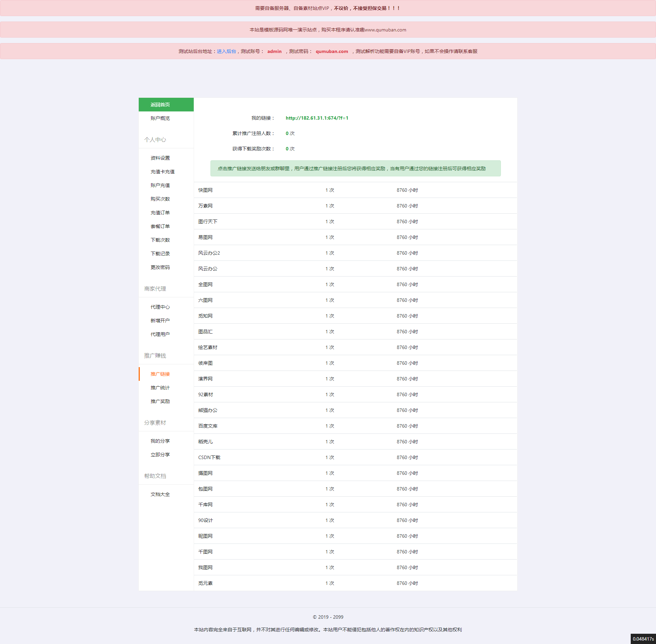Click the 千图网 row name
This screenshot has height=644, width=656.
(x=205, y=552)
